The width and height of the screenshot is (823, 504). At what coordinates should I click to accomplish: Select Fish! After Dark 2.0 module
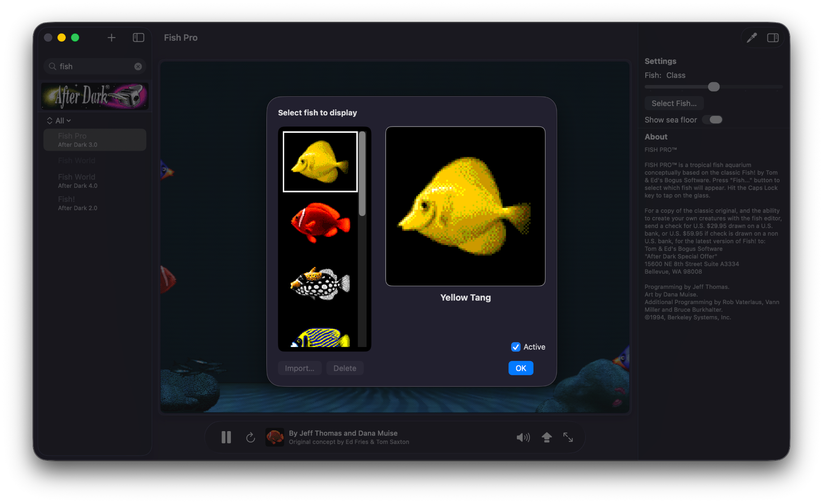[95, 203]
